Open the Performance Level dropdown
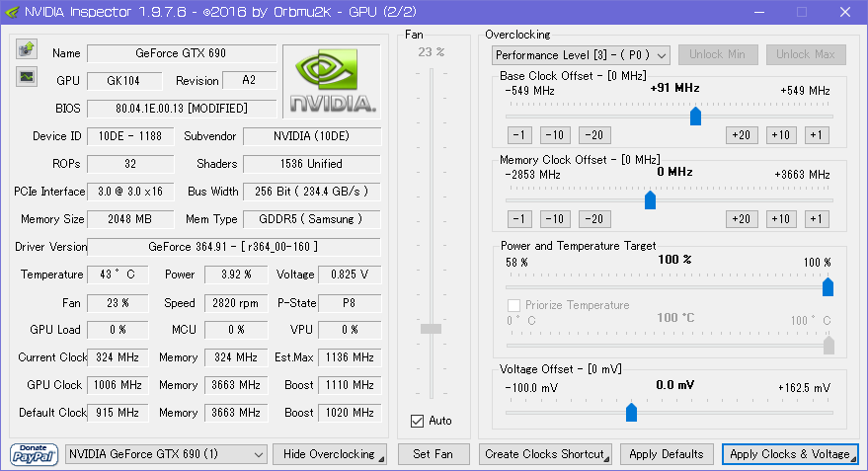This screenshot has width=868, height=471. 581,55
